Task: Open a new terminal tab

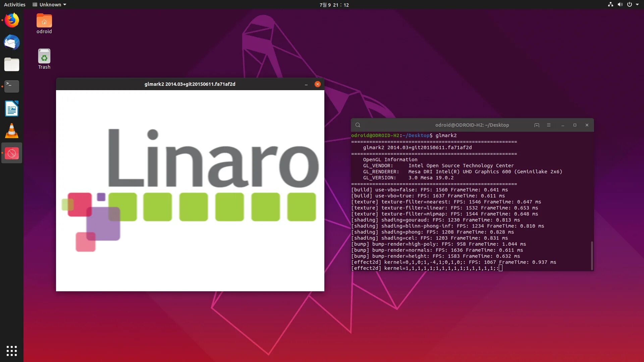Action: 537,125
